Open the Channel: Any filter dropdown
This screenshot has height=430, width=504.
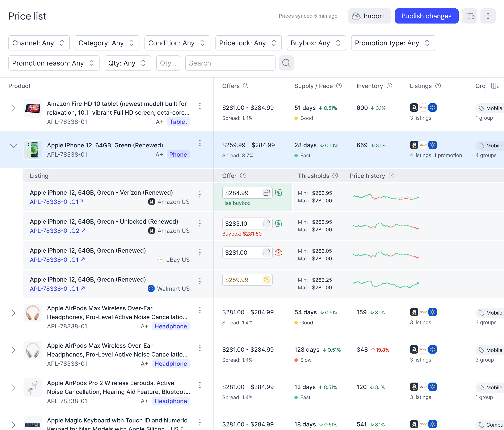click(x=39, y=43)
